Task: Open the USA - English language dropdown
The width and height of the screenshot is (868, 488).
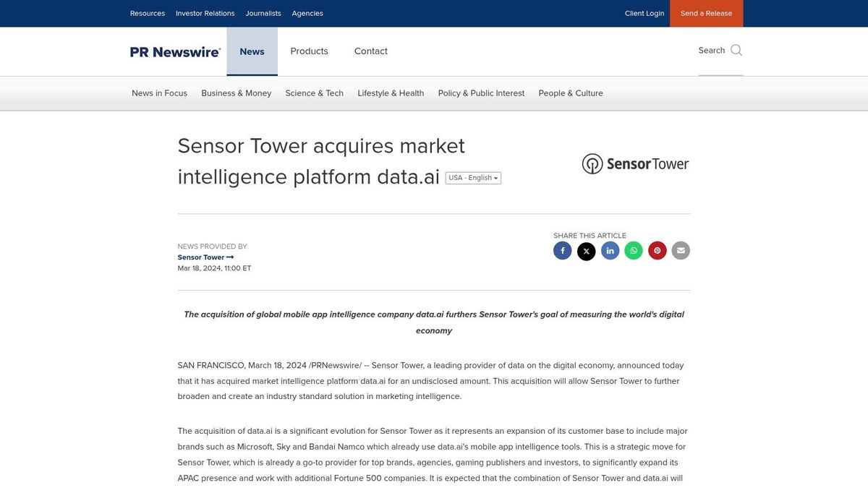Action: pos(472,177)
